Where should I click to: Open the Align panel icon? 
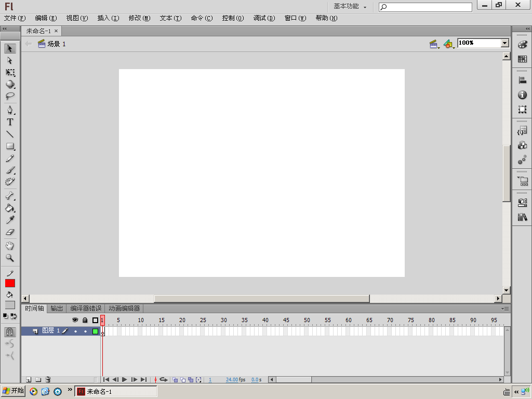tap(523, 81)
